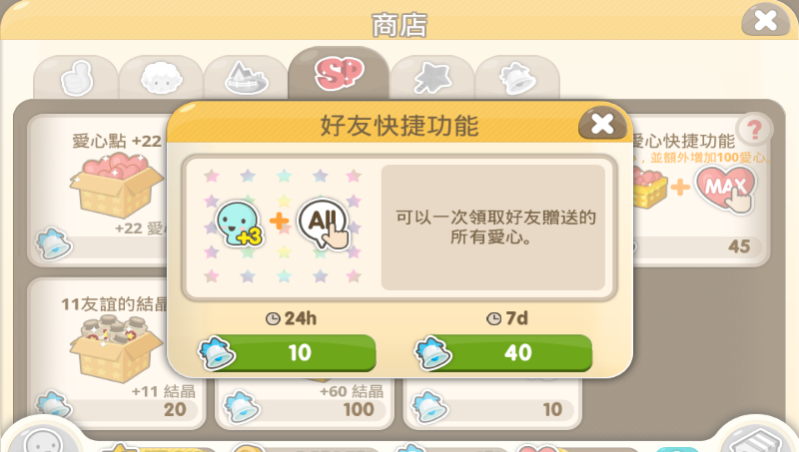Buy 7d friend shortcut for 40 bells

point(504,353)
